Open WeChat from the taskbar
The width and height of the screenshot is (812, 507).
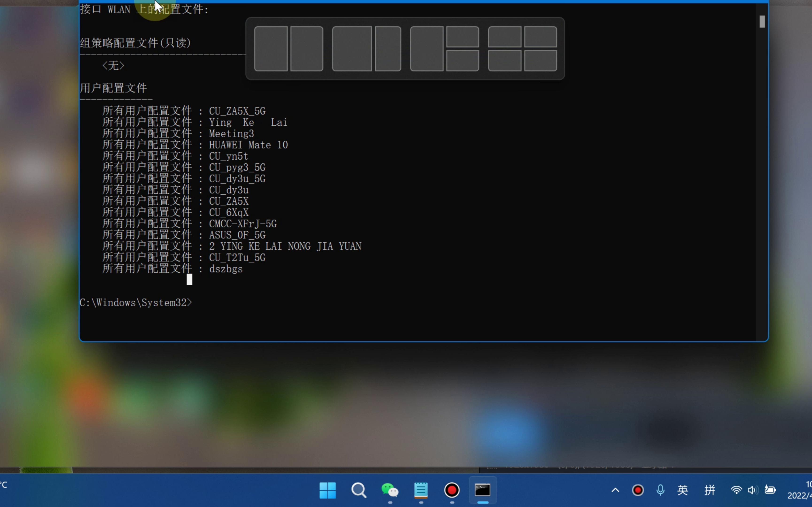coord(390,490)
